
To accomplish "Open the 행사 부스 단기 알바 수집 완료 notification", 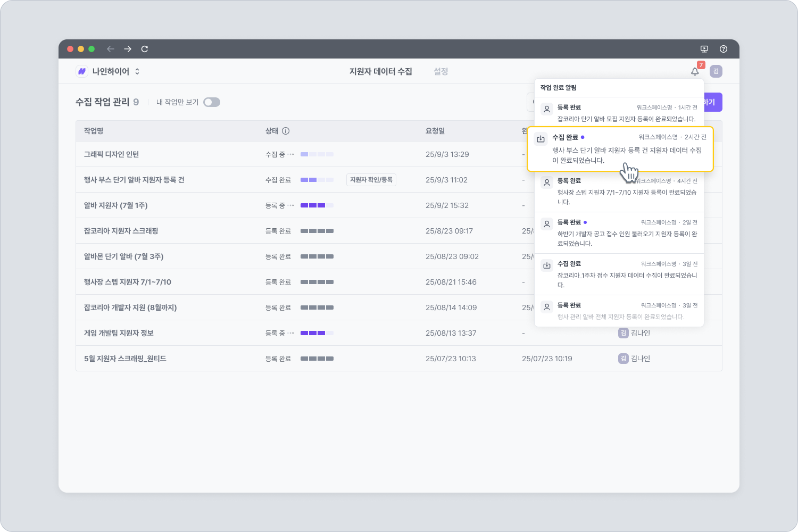I will click(x=620, y=149).
